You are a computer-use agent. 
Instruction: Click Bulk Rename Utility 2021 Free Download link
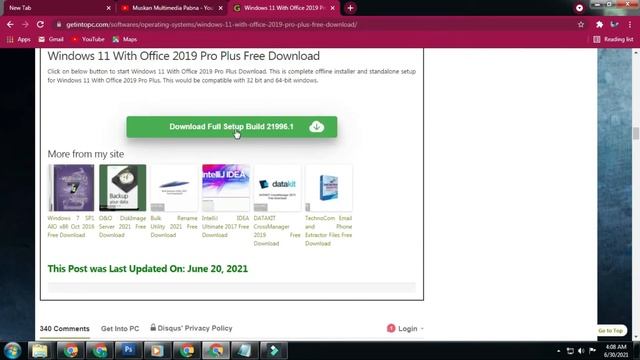tap(174, 227)
